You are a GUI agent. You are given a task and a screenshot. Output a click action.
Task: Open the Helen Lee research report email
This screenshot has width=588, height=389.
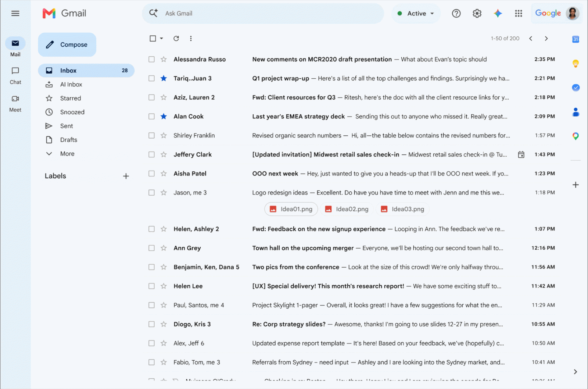(352, 286)
